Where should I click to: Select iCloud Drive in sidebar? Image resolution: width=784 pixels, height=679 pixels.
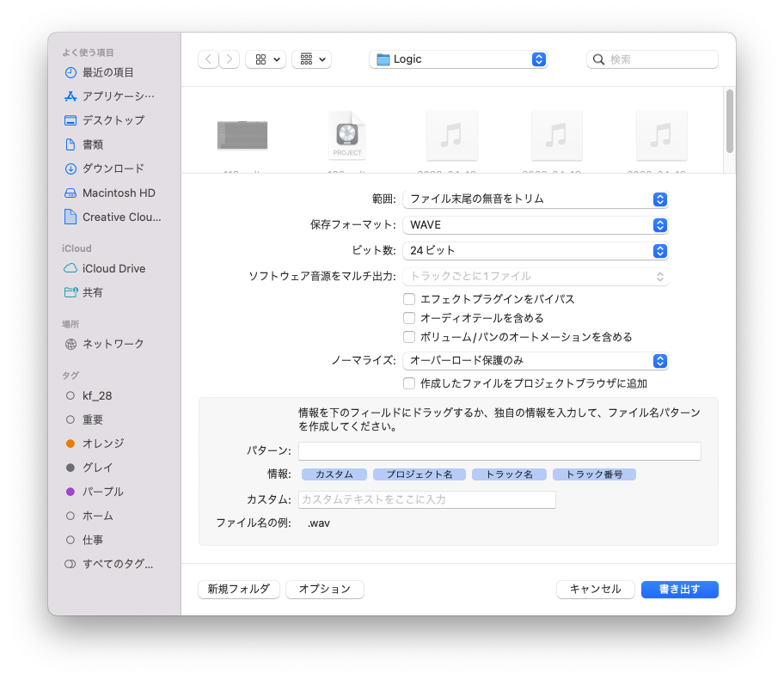pyautogui.click(x=113, y=268)
